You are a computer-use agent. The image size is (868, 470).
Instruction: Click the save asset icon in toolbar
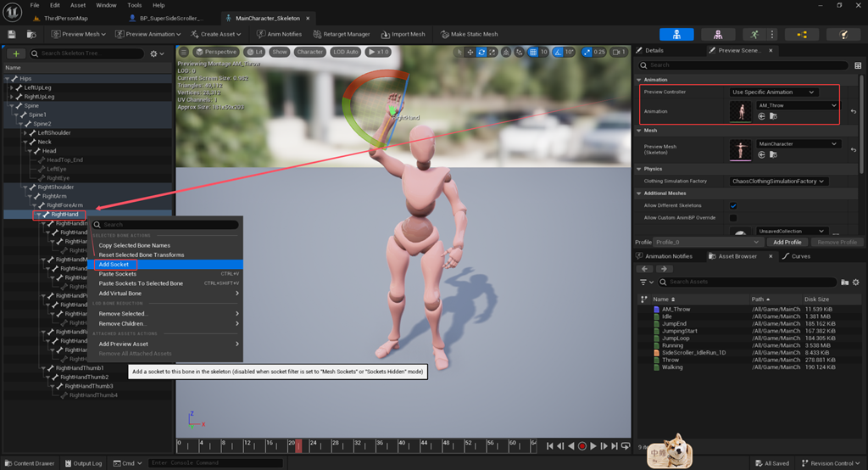click(12, 35)
